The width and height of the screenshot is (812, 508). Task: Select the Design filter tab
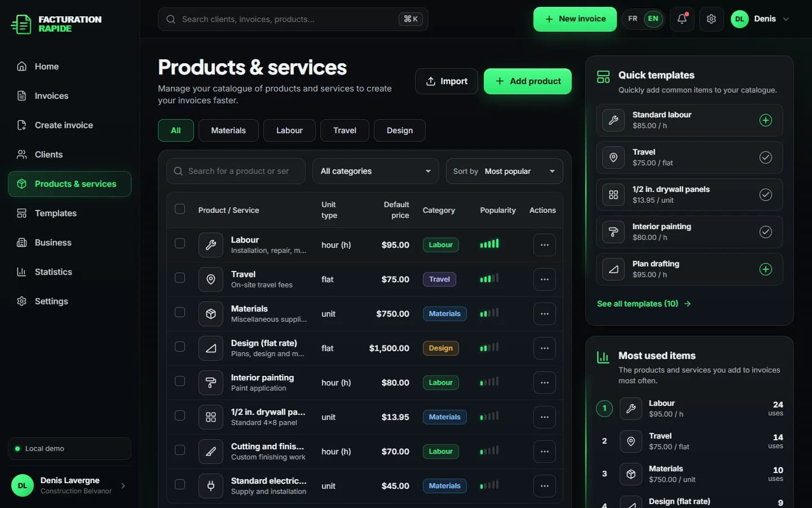pyautogui.click(x=400, y=130)
